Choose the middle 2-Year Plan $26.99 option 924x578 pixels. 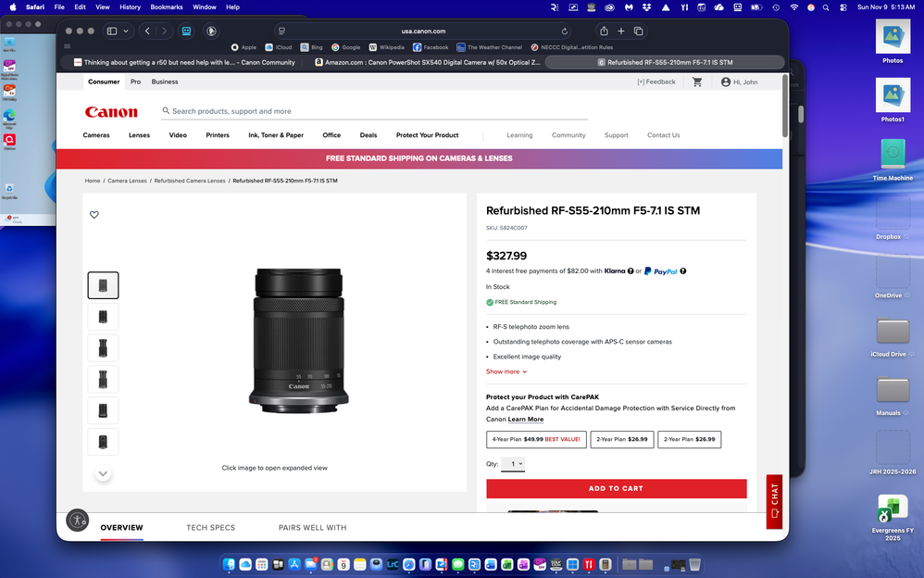[622, 439]
